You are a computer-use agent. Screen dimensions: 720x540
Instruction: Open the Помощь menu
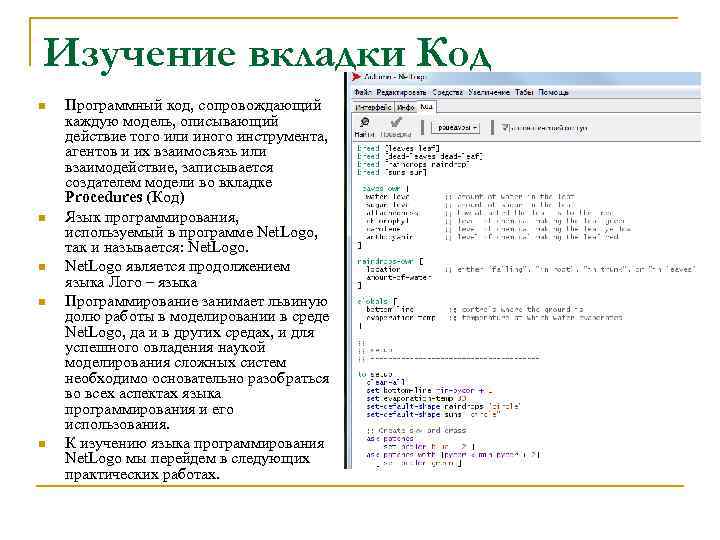click(x=553, y=92)
